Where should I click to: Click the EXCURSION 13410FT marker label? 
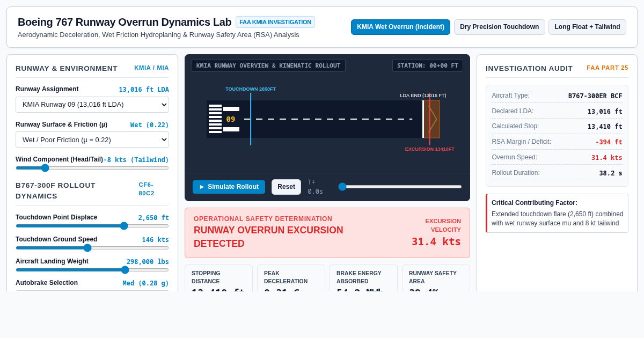coord(429,149)
